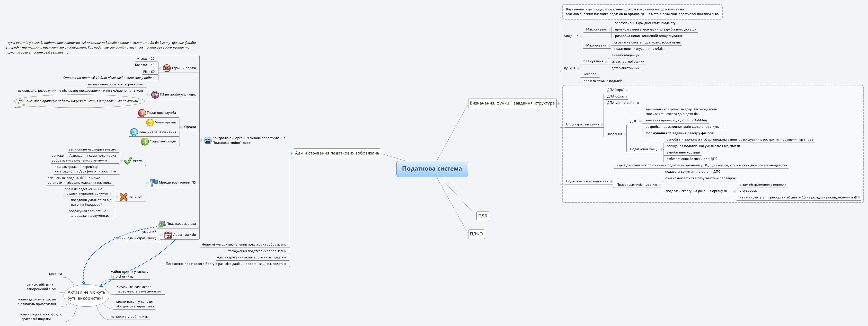868x326 pixels.
Task: Select the ПДВ topic node
Action: tap(483, 216)
